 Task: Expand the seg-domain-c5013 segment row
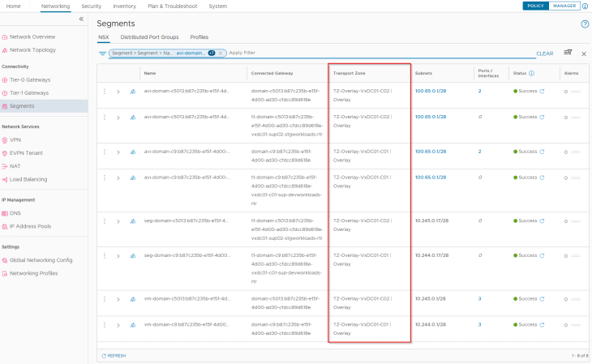pos(118,220)
